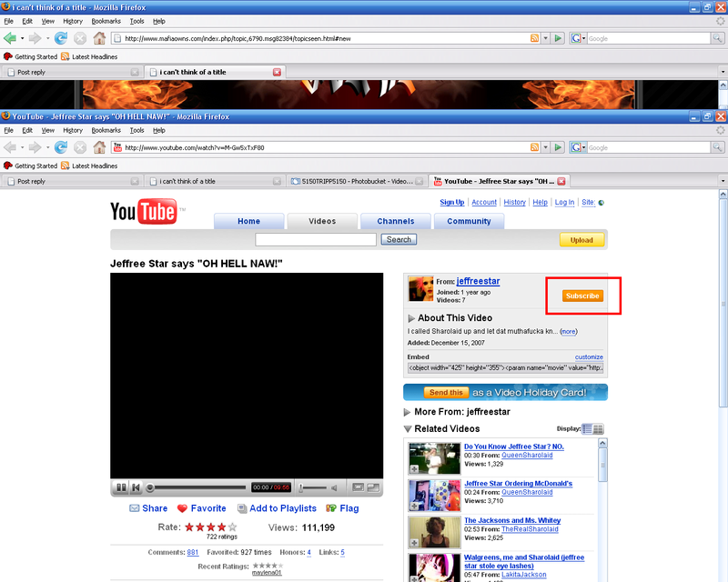
Task: Switch the player to full screen mode
Action: 373,488
